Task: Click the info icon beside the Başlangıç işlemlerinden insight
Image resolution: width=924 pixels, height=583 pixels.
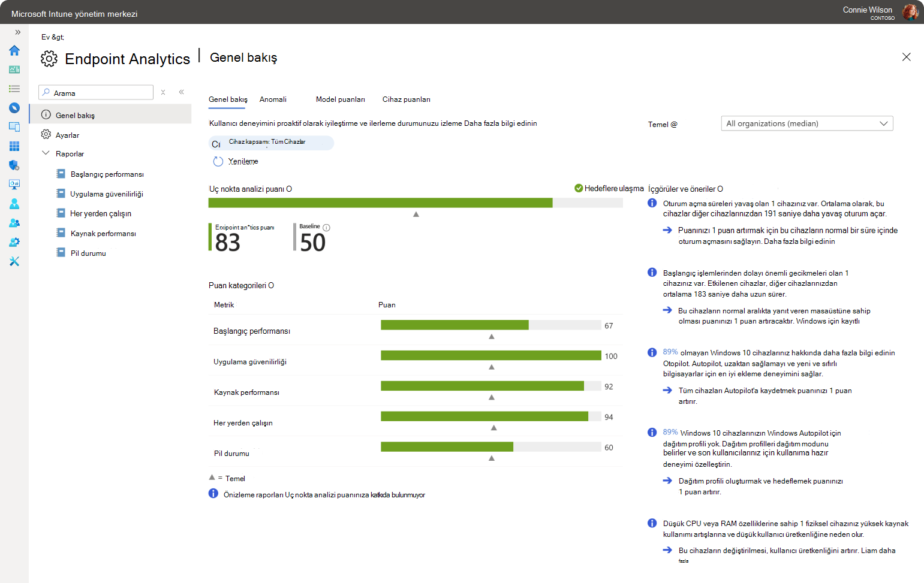Action: pos(652,273)
